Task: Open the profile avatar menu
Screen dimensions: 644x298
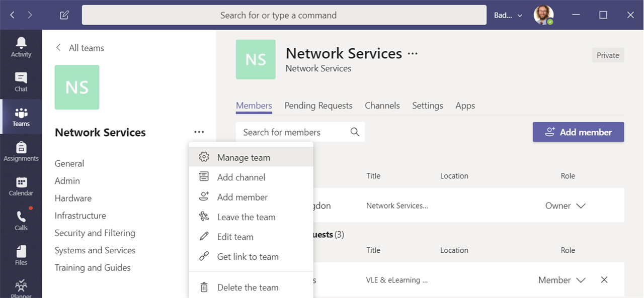Action: [x=543, y=15]
